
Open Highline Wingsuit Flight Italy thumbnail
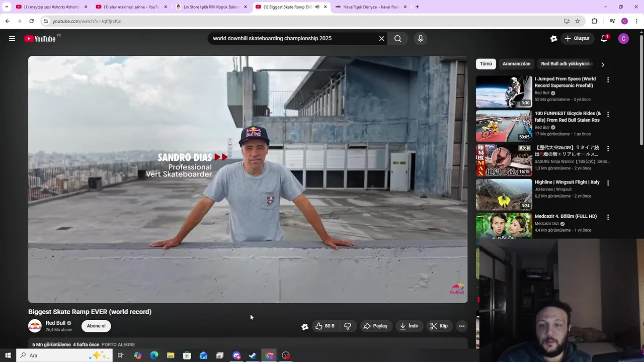[x=504, y=195]
